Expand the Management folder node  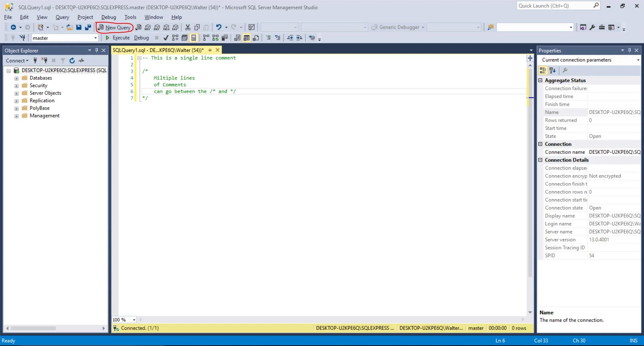[16, 116]
